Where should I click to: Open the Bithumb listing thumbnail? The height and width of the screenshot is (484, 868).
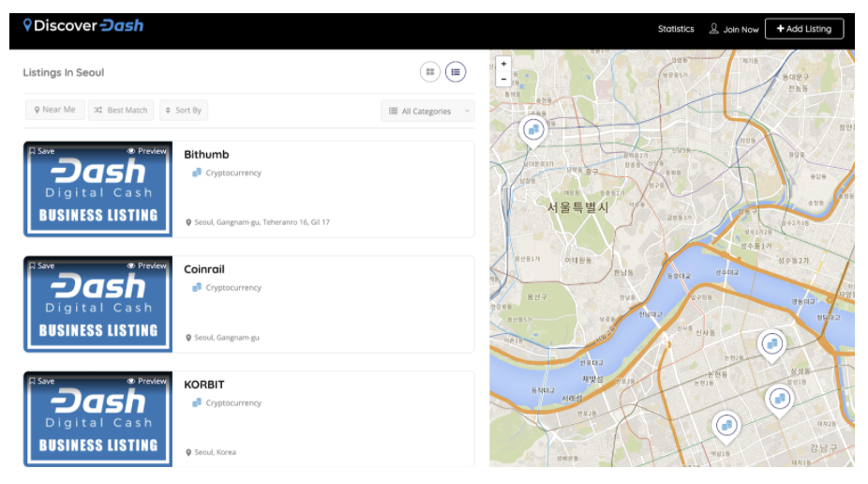tap(98, 190)
